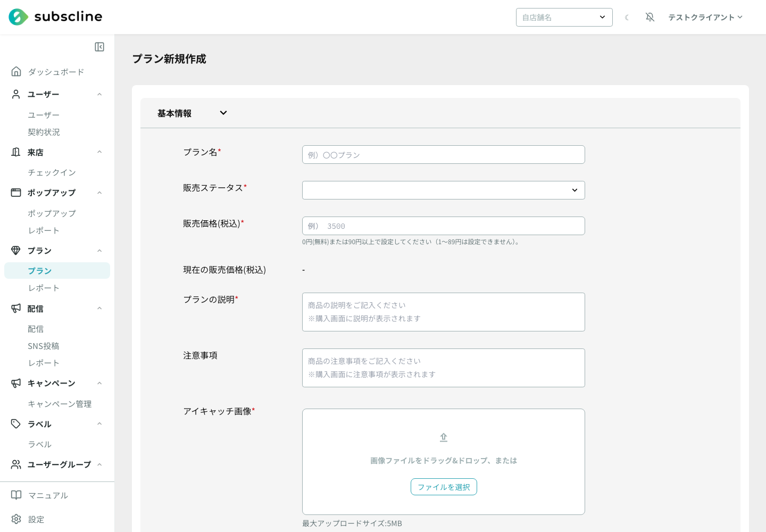Toggle dark mode with the moon icon
766x532 pixels.
(x=627, y=18)
